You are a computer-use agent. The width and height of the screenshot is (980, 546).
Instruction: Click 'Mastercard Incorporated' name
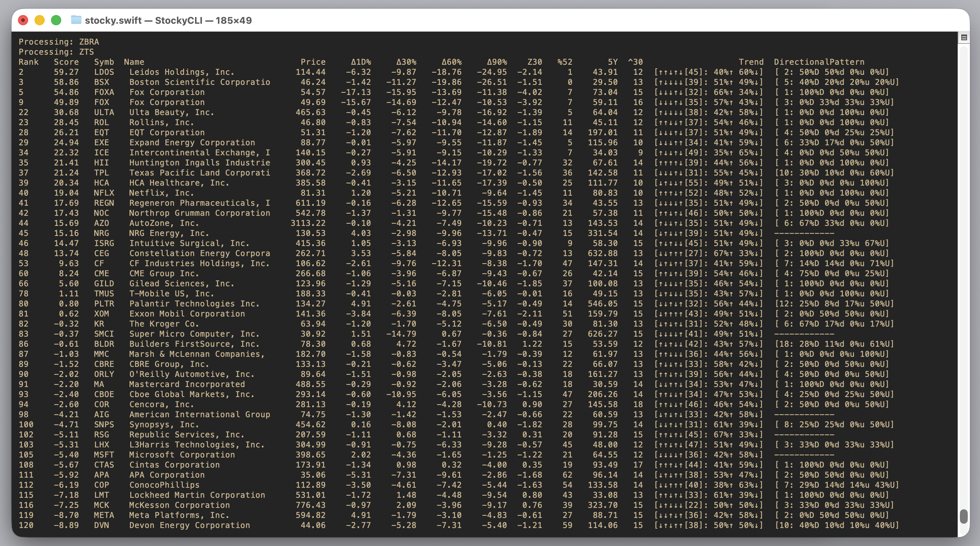pos(187,385)
